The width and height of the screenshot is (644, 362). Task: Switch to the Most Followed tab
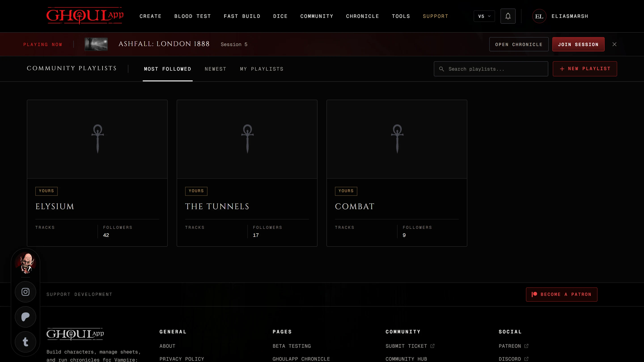coord(167,69)
